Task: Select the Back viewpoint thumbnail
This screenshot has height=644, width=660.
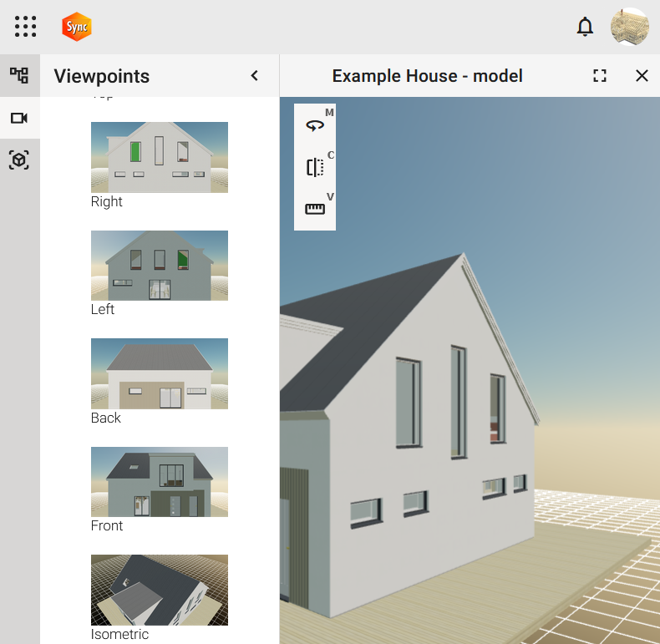Action: pyautogui.click(x=159, y=373)
